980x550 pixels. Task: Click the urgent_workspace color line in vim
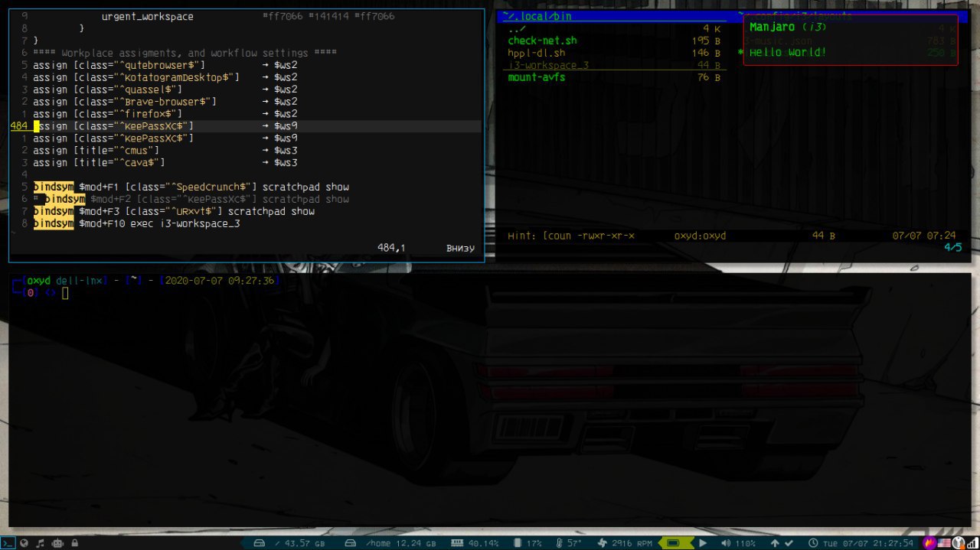(x=248, y=16)
